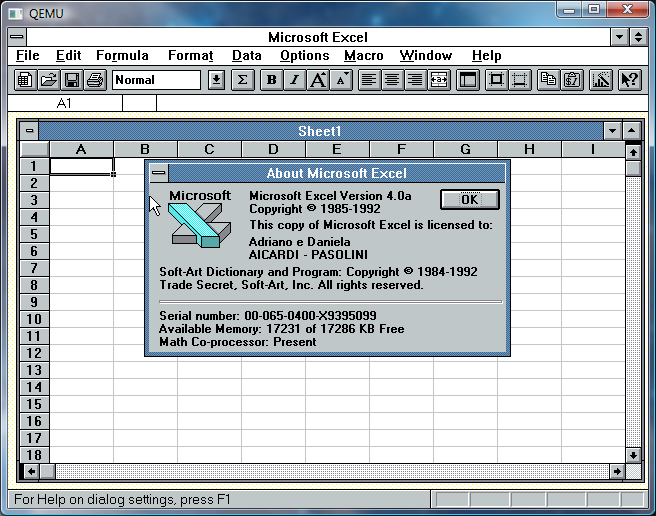656x516 pixels.
Task: Open the Options menu
Action: point(305,56)
